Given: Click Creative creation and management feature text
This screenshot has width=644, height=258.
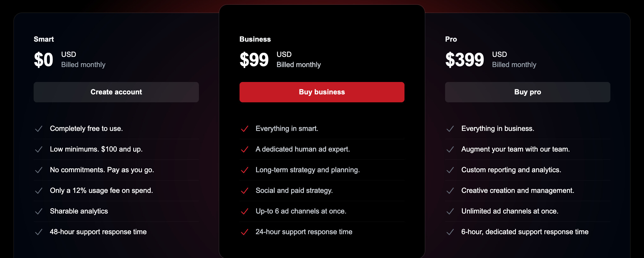Looking at the screenshot, I should pyautogui.click(x=517, y=190).
